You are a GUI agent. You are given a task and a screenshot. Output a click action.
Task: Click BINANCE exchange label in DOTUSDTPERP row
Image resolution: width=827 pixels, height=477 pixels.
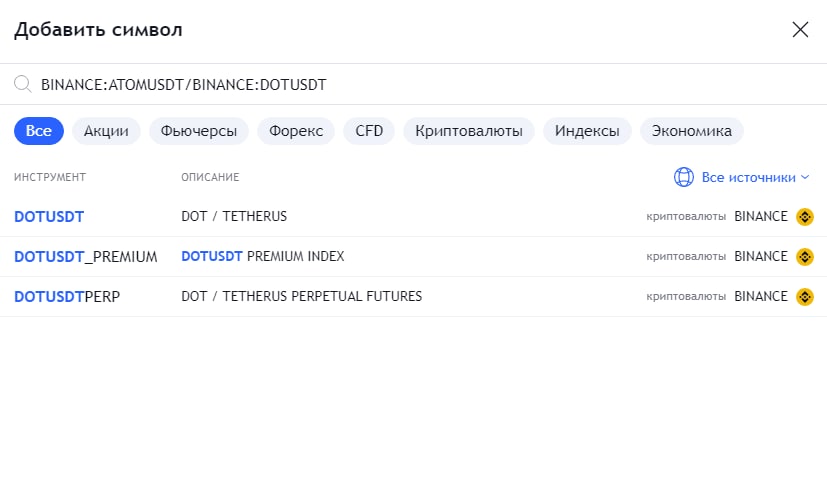point(761,297)
